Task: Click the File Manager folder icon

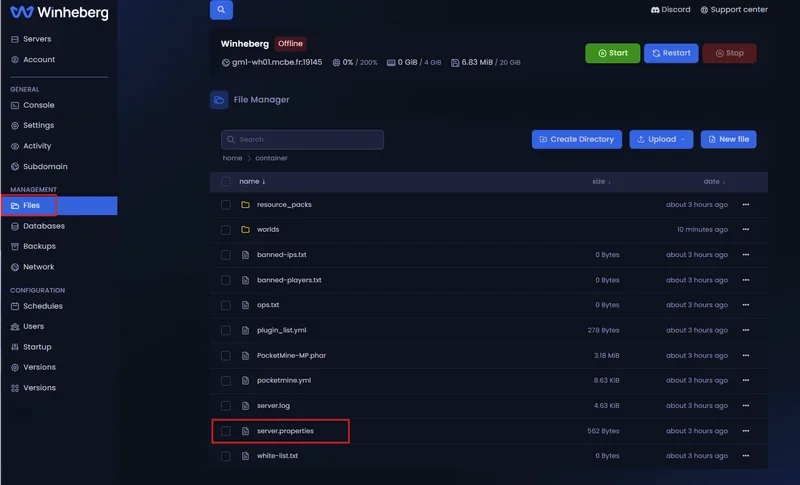Action: (x=219, y=99)
